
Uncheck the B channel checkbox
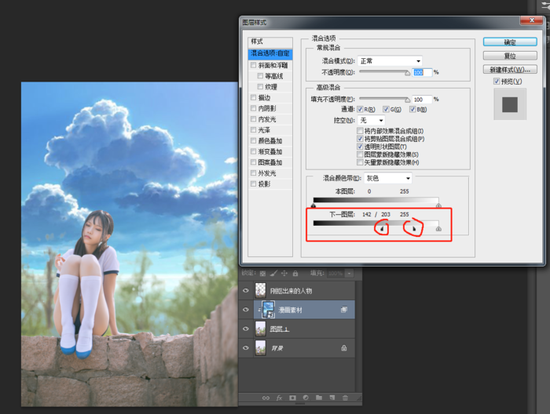tap(412, 109)
